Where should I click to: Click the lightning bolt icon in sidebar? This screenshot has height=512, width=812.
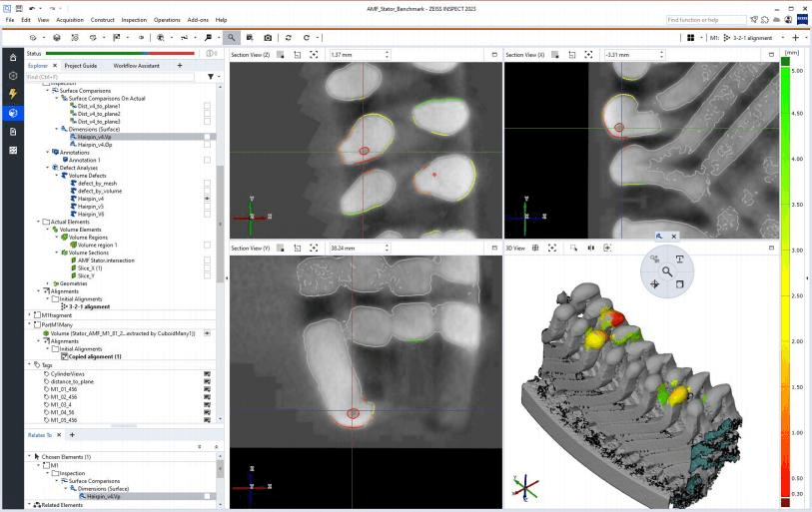12,94
